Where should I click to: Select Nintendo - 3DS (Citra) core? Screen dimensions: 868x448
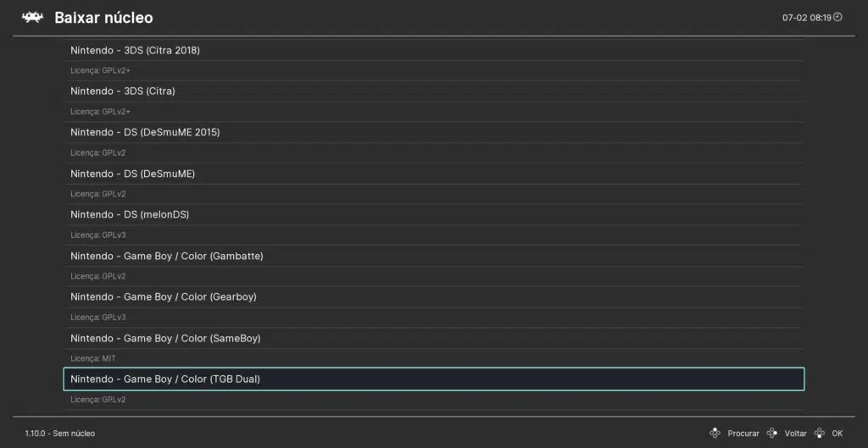coord(433,91)
